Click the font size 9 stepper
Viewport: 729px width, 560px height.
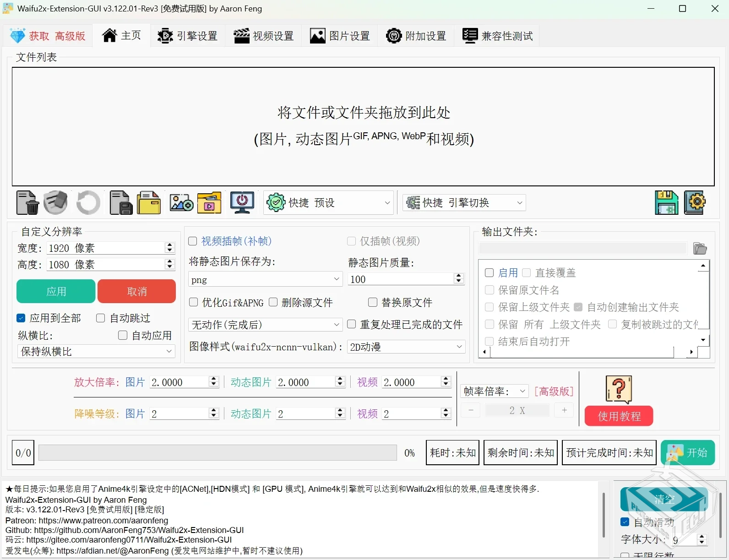702,539
